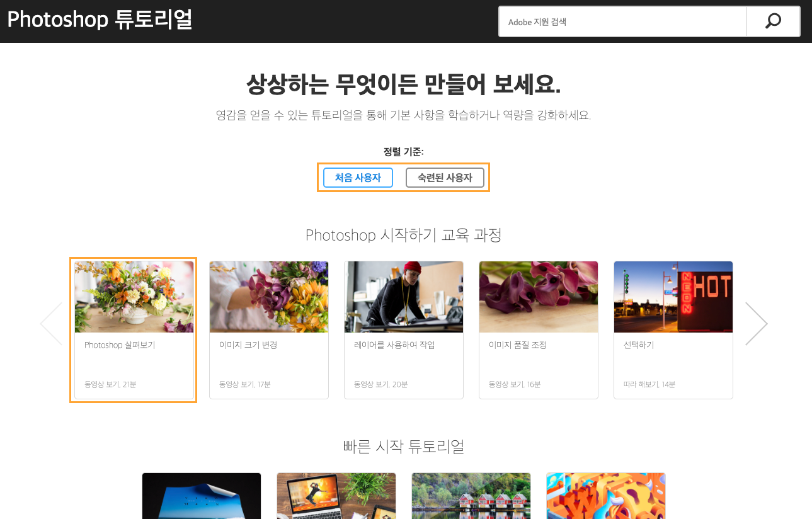Click the 선택하기 title text
812x519 pixels.
click(x=639, y=345)
